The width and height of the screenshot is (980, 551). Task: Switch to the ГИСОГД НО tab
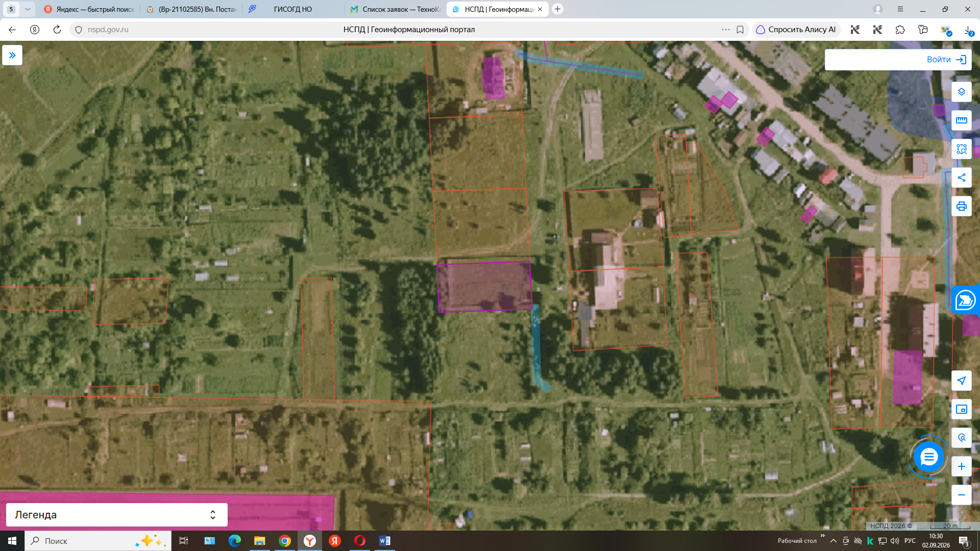pos(292,9)
